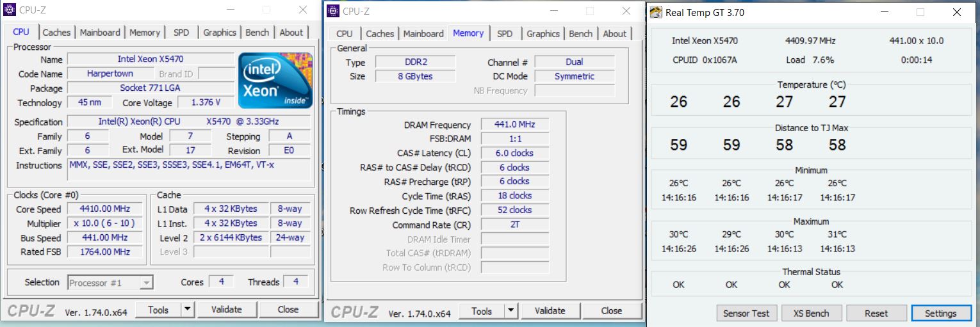Click the Code Name field Harpertown
Viewport: 980px width, 327px height.
pyautogui.click(x=110, y=74)
